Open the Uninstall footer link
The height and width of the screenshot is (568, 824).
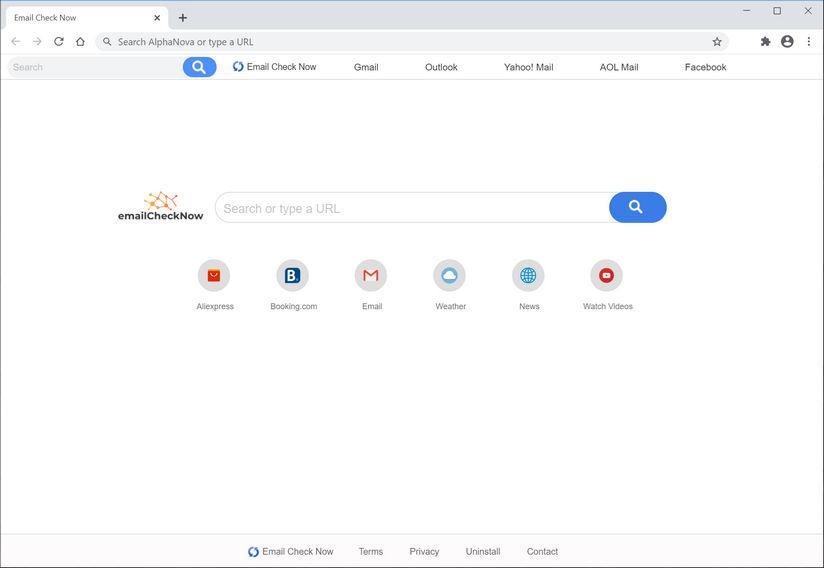[483, 552]
